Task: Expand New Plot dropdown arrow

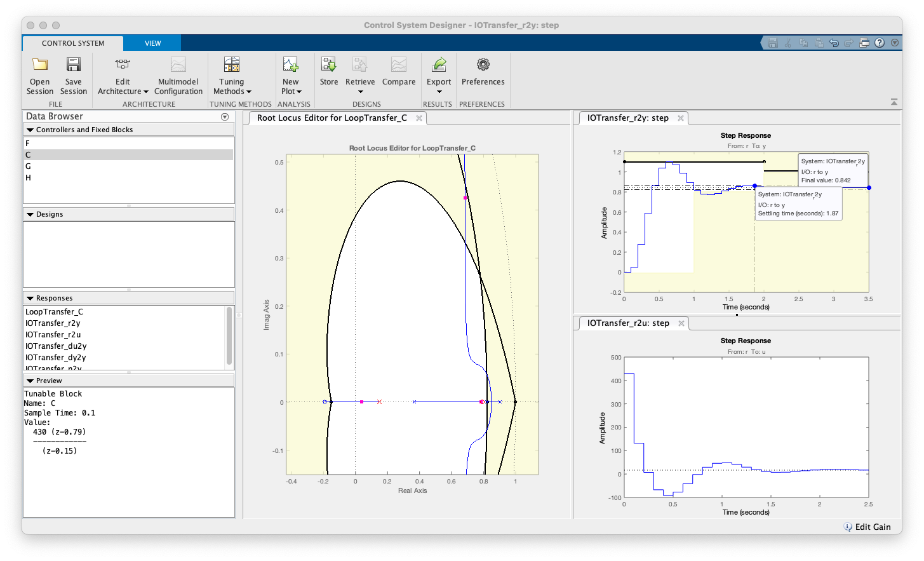Action: [299, 92]
